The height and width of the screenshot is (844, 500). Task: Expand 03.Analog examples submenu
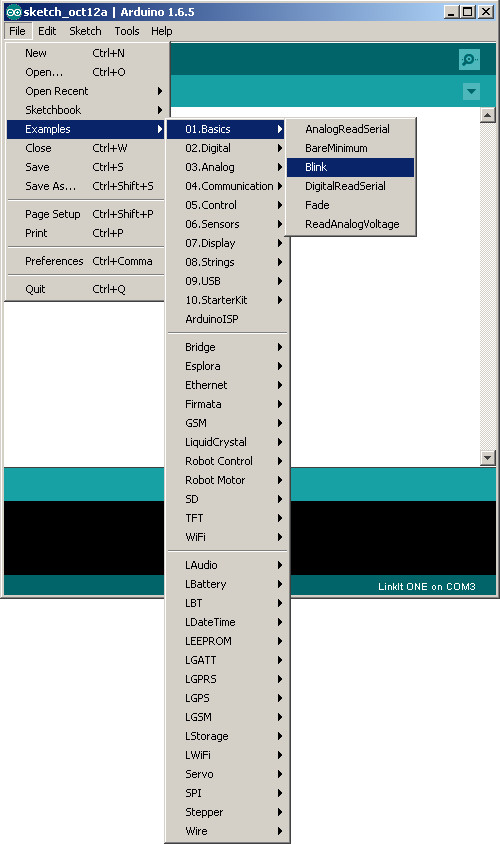pos(227,167)
